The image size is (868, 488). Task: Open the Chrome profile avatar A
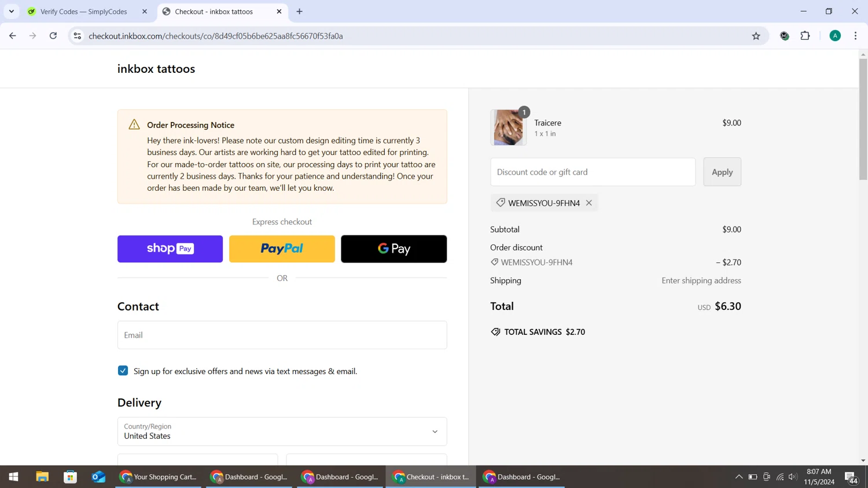click(x=835, y=36)
